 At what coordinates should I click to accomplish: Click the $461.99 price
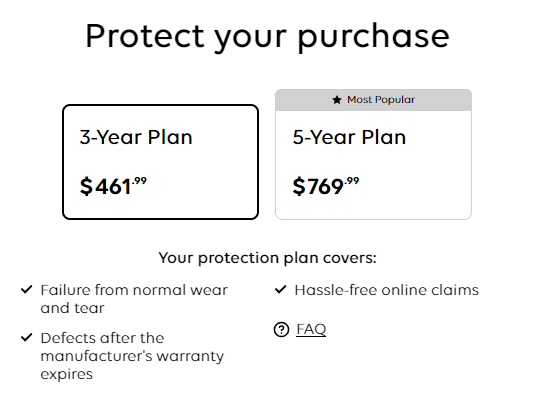[x=113, y=186]
